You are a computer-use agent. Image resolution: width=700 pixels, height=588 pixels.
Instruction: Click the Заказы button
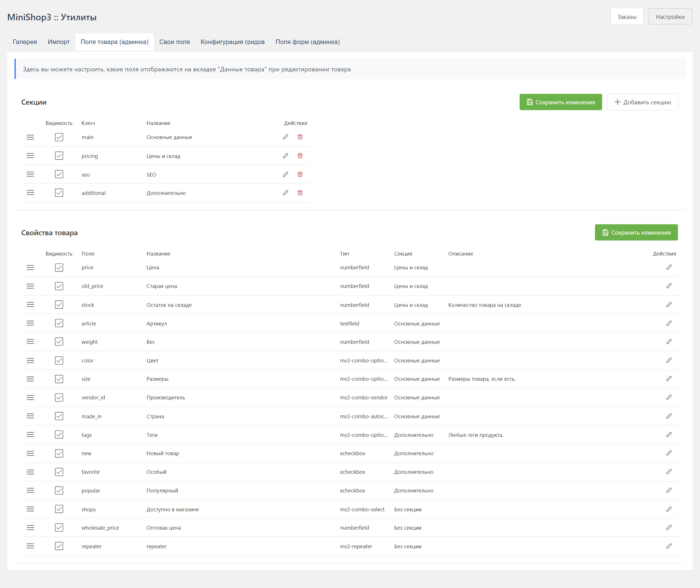627,17
